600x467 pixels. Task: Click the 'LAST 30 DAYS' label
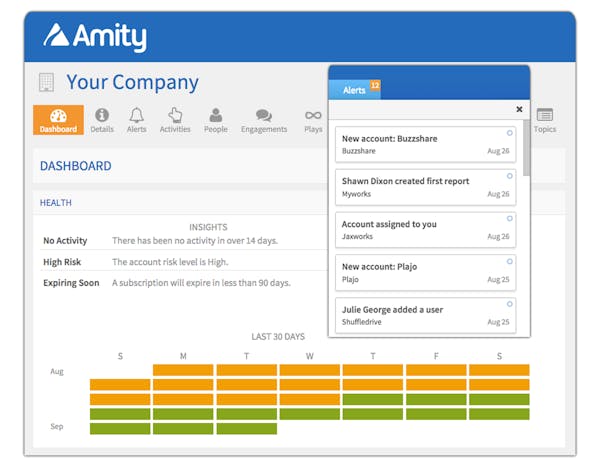[278, 336]
